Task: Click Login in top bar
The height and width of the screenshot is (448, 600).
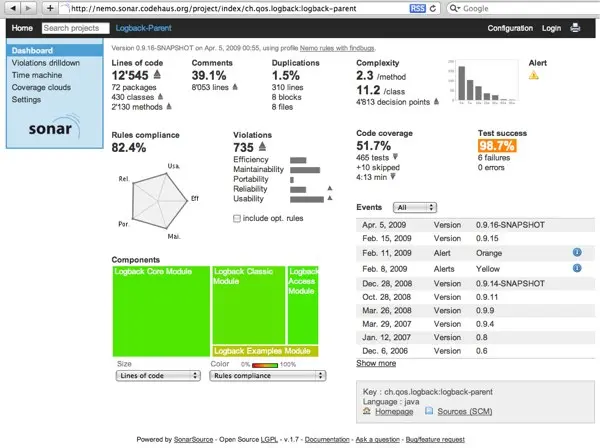Action: click(551, 28)
